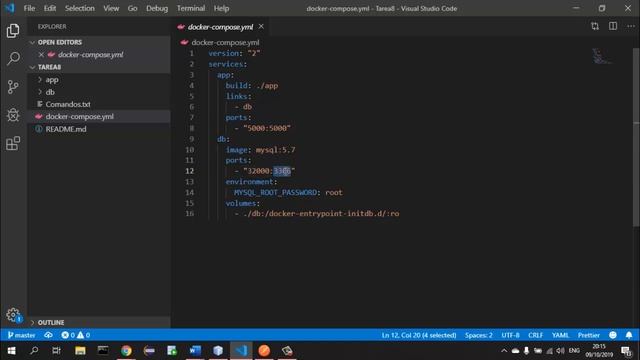The height and width of the screenshot is (360, 640).
Task: Open File Explorer from taskbar
Action: (80, 351)
